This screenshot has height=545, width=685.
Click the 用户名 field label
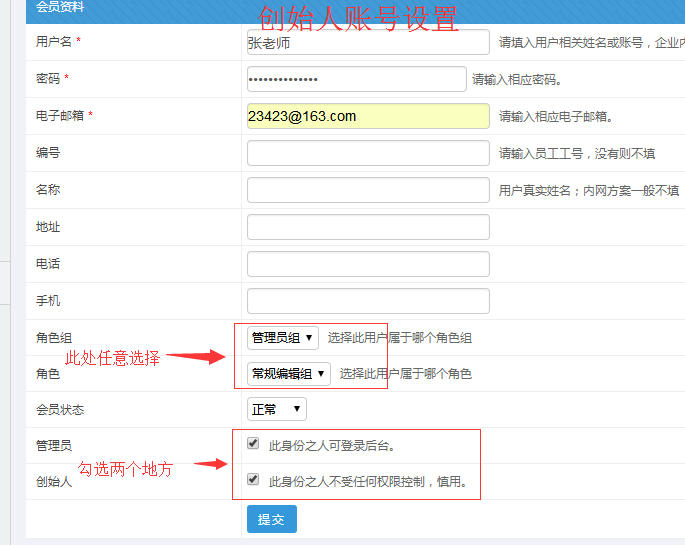tap(54, 42)
